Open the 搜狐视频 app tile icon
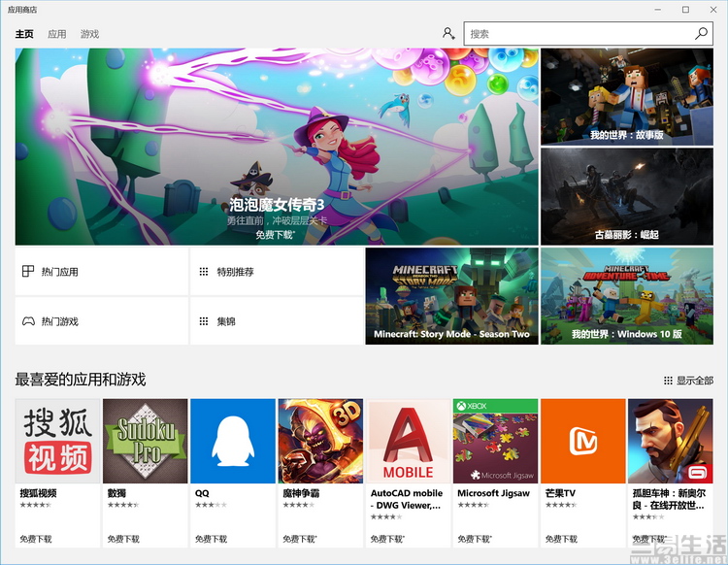This screenshot has width=728, height=565. point(57,441)
